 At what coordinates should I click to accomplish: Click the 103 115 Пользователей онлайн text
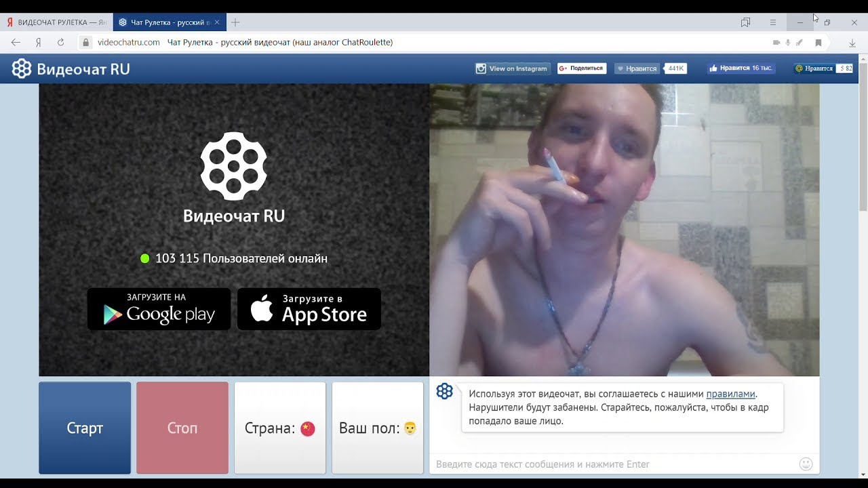click(x=241, y=258)
